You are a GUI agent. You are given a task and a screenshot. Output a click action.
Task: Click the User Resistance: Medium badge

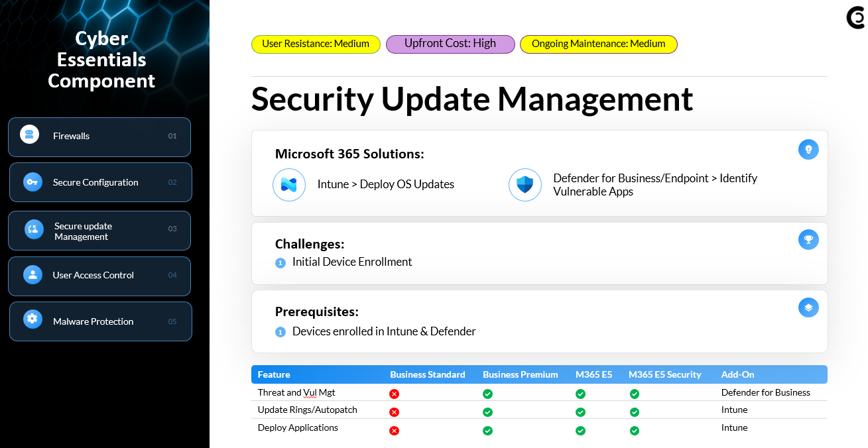click(x=316, y=44)
